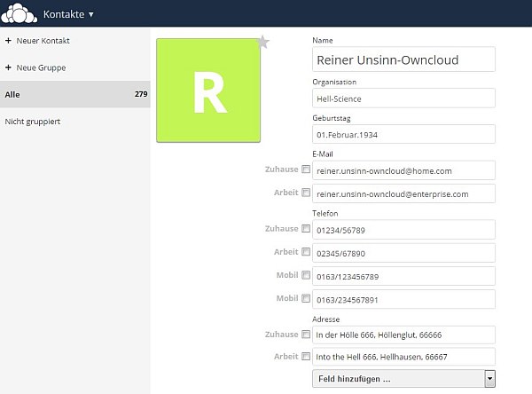Image resolution: width=532 pixels, height=394 pixels.
Task: Click the Name field Reiner Unsinn-Owncloud
Action: point(403,59)
